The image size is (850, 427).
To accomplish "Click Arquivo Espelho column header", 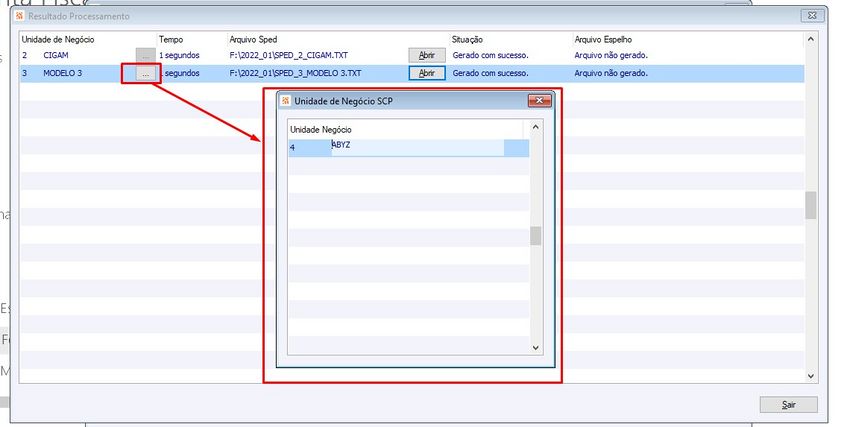I will tap(603, 40).
